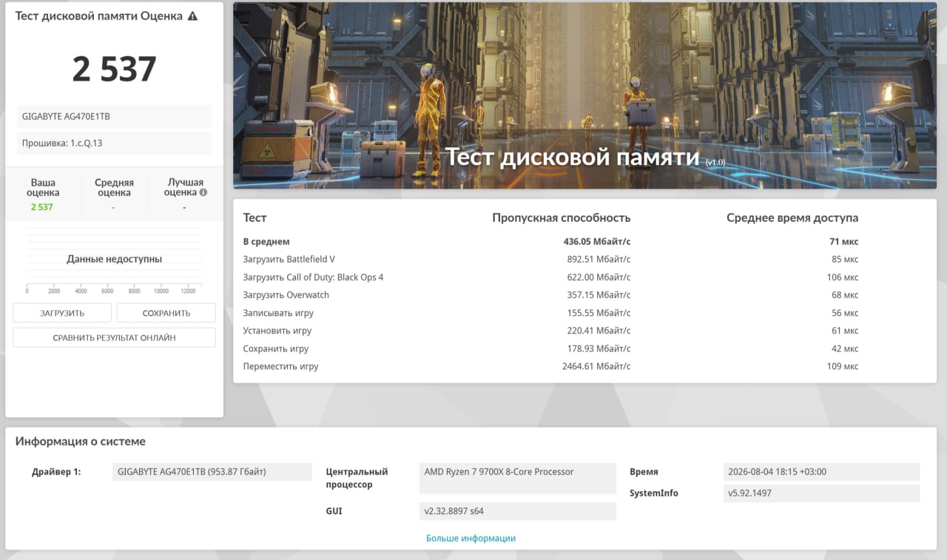Viewport: 947px width, 560px height.
Task: Click the Средняя оценка label
Action: pos(114,187)
